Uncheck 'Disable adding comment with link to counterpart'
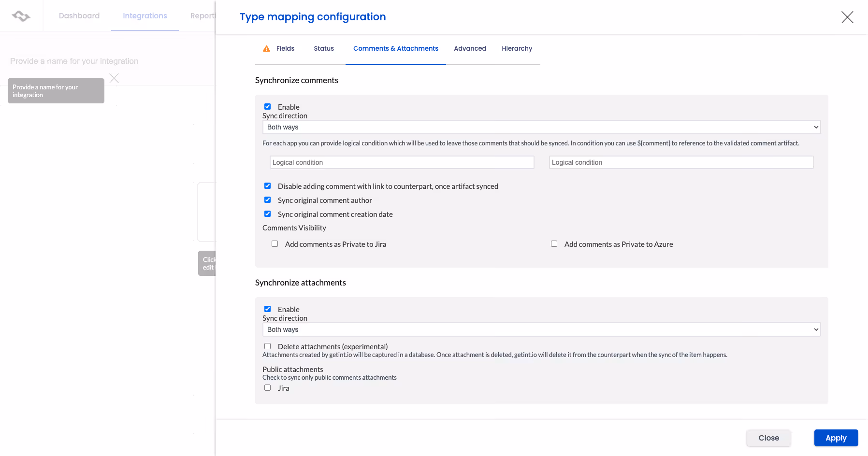Screen dimensions: 868x456 [268, 185]
